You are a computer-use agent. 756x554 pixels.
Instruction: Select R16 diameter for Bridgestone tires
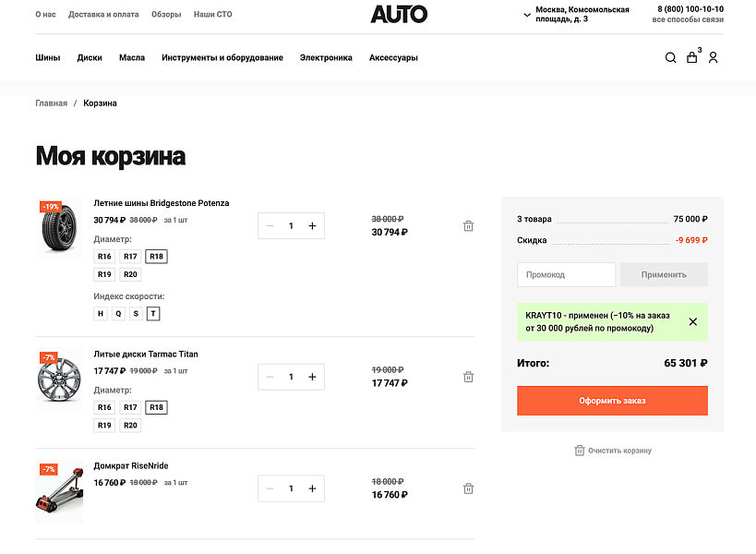coord(104,257)
